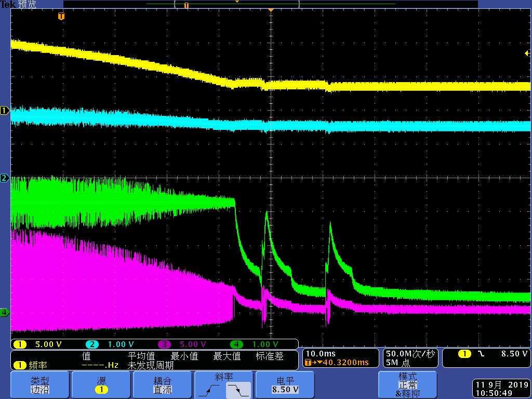Image resolution: width=532 pixels, height=399 pixels.
Task: Click the 最小值 column header
Action: click(x=184, y=356)
